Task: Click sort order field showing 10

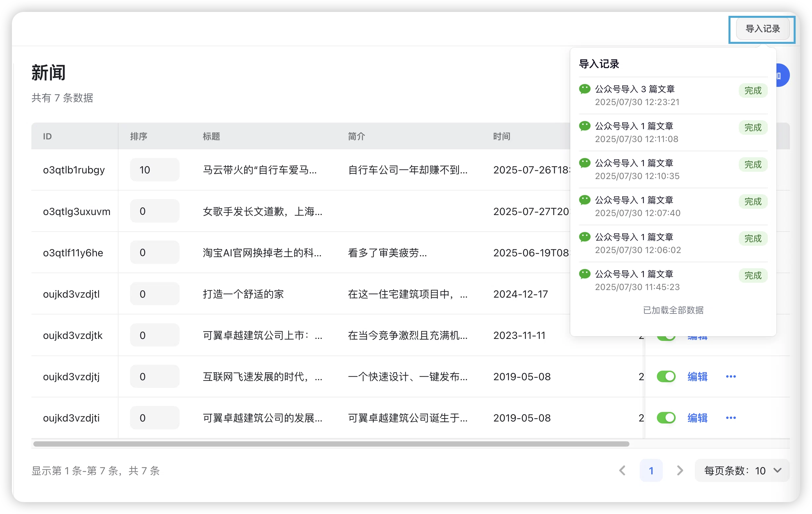Action: click(155, 170)
